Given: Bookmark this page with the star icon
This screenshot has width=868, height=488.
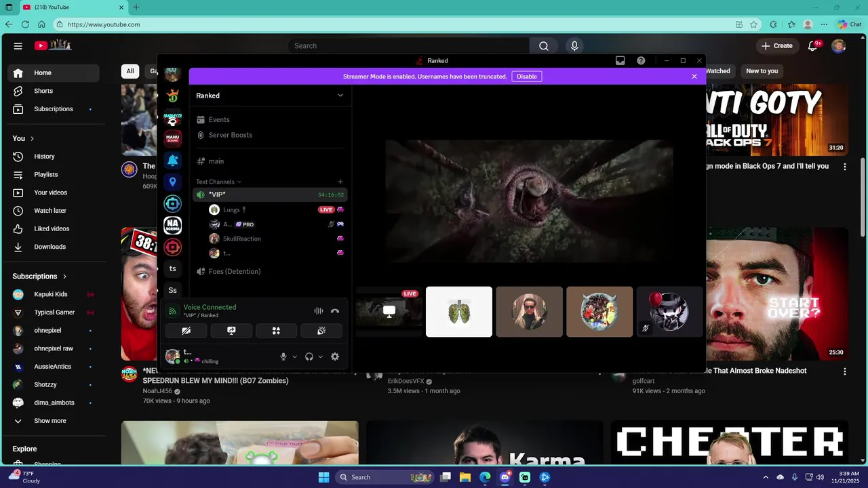Looking at the screenshot, I should (x=754, y=24).
